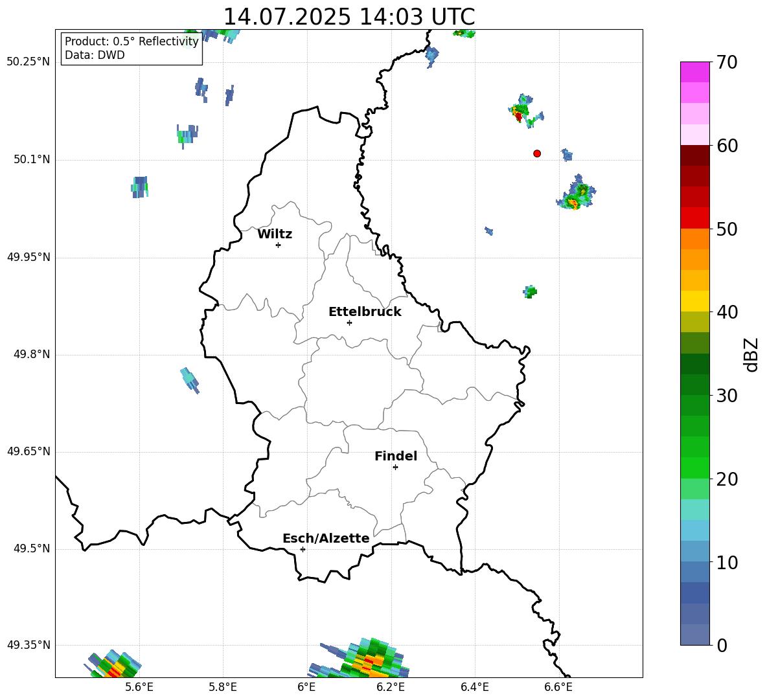Click the latitude label 49.5°N
Screen dimensions: 767x700
[x=32, y=548]
